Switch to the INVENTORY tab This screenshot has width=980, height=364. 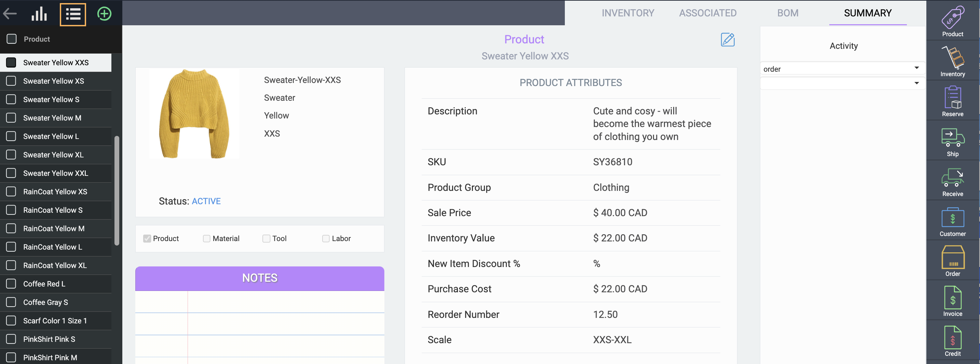pos(628,13)
